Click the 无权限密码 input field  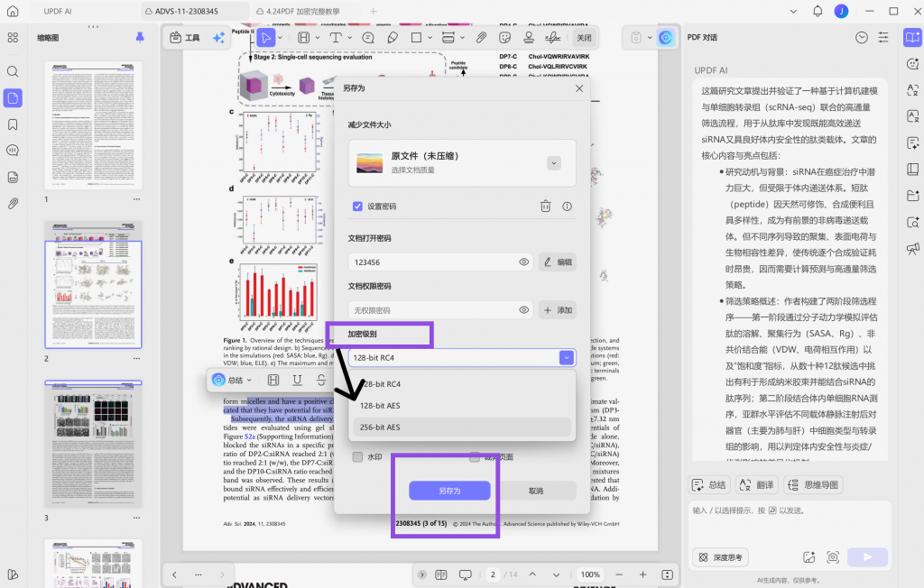[440, 310]
